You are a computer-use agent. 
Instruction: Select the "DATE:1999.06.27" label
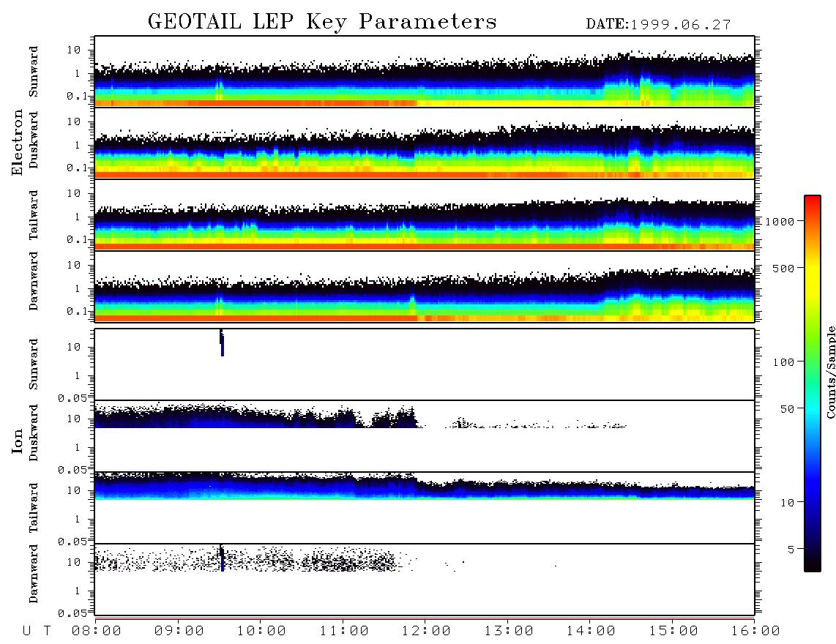(658, 25)
